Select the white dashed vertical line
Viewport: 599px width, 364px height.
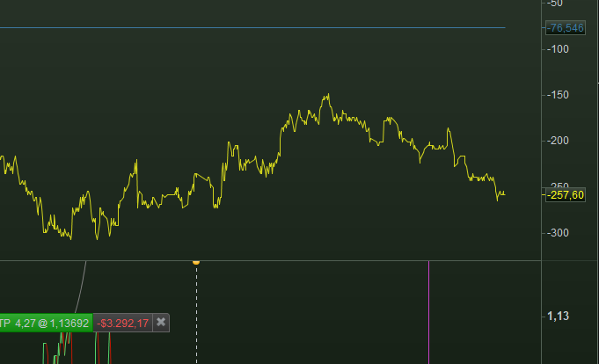pos(197,314)
